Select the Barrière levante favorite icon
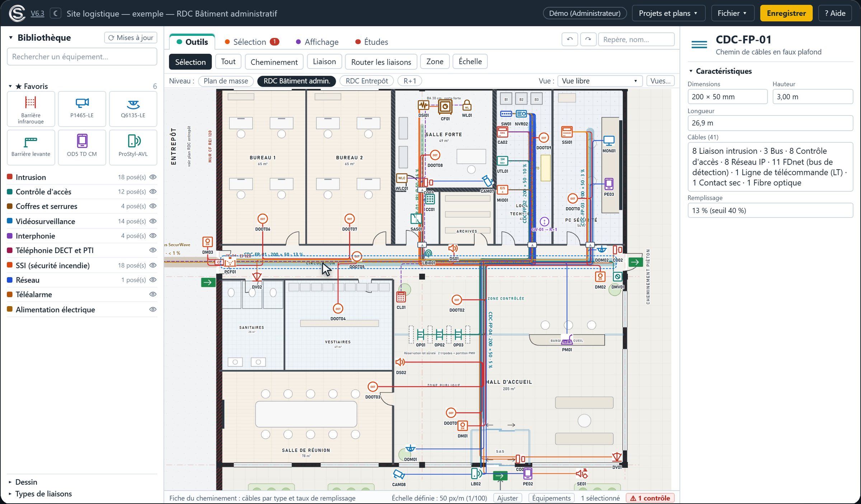 (31, 147)
